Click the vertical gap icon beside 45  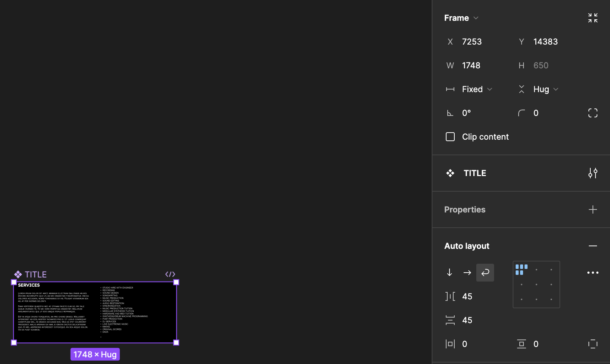[450, 320]
